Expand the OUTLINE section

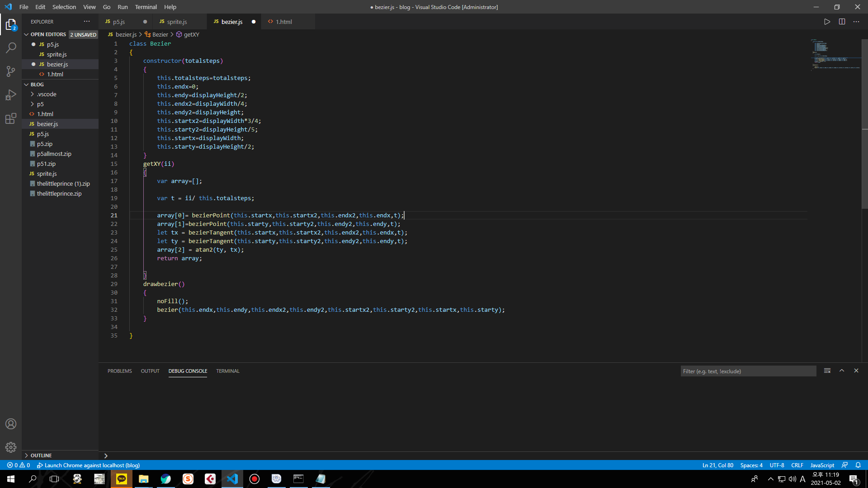coord(41,455)
